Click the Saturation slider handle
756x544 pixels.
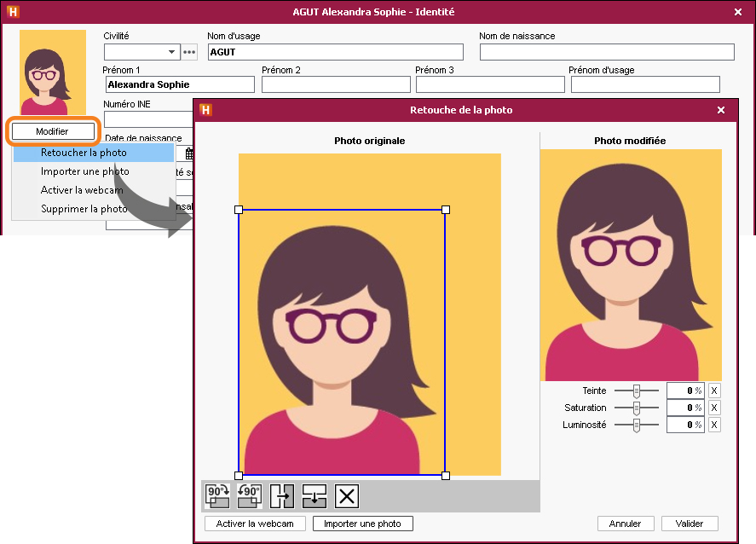pos(637,408)
